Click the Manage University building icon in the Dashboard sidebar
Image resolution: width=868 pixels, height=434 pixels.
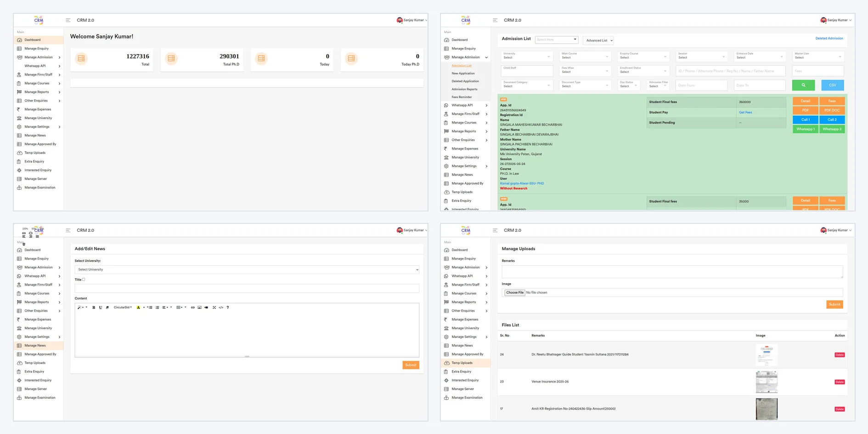19,118
